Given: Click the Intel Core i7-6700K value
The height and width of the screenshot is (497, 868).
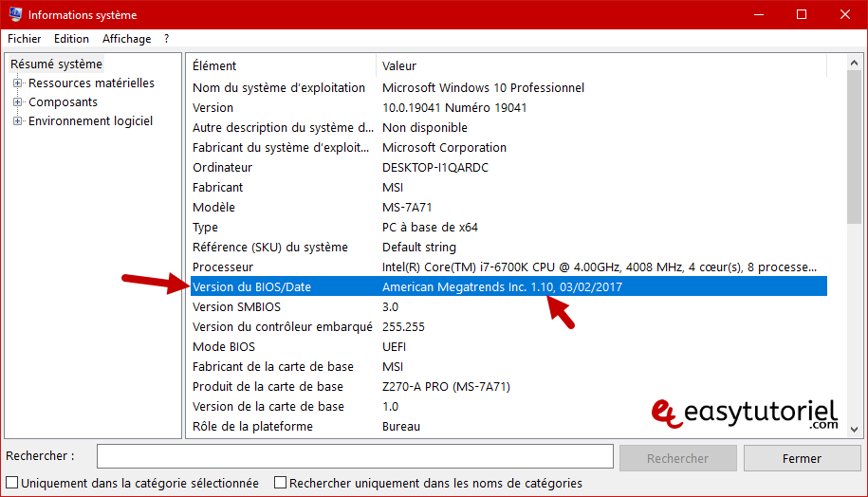Looking at the screenshot, I should pos(599,267).
